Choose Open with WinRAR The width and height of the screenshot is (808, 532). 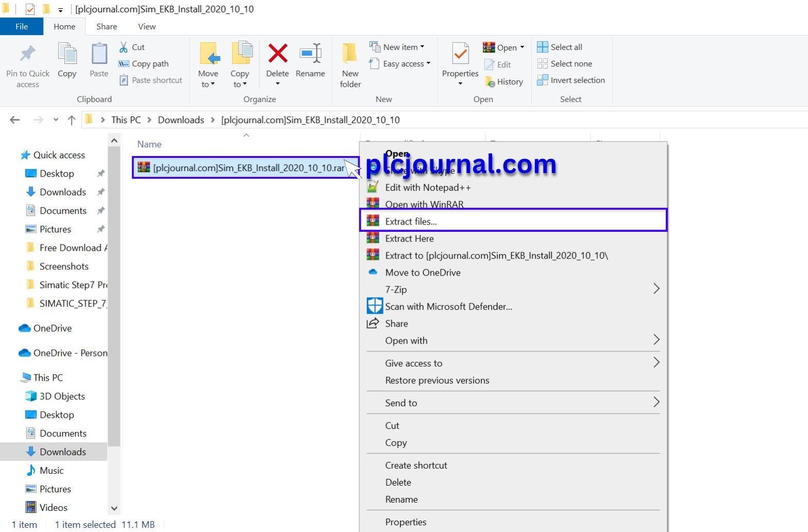coord(513,204)
